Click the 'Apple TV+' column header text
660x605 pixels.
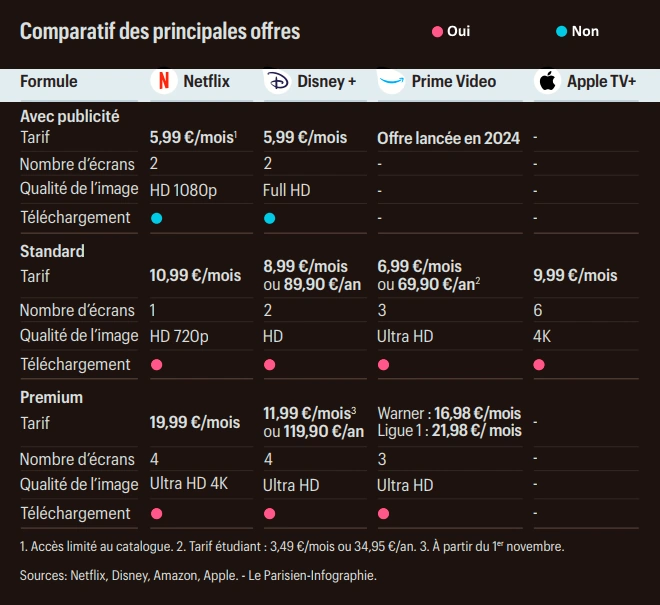[x=601, y=81]
